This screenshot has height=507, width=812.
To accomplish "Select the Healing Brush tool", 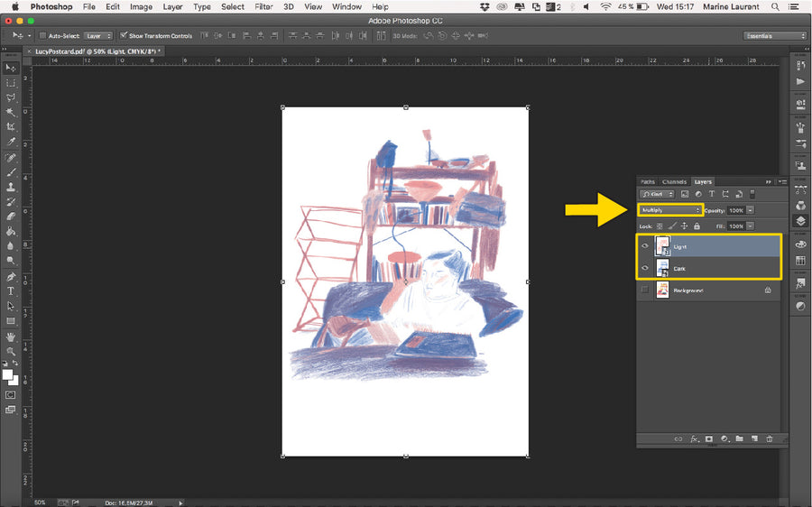I will point(10,158).
